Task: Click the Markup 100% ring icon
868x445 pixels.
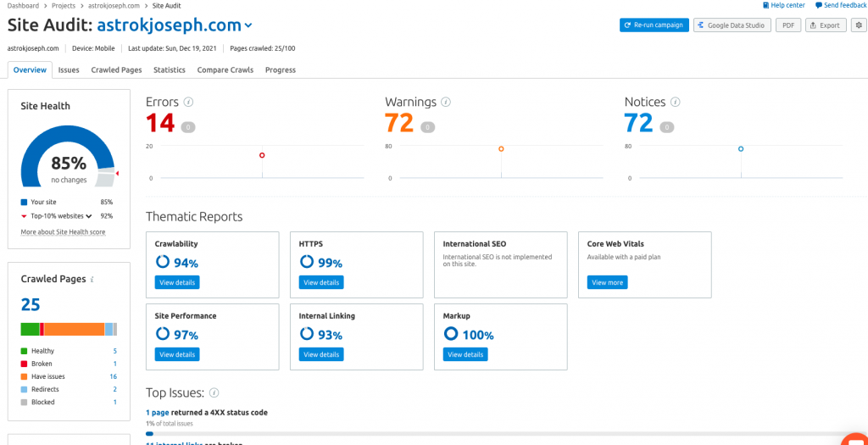Action: coord(451,334)
